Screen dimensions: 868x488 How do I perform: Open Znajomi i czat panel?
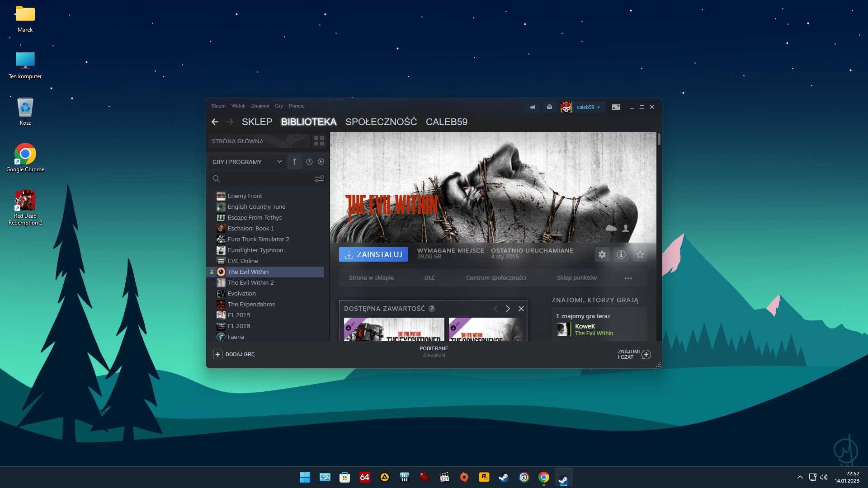[x=634, y=354]
